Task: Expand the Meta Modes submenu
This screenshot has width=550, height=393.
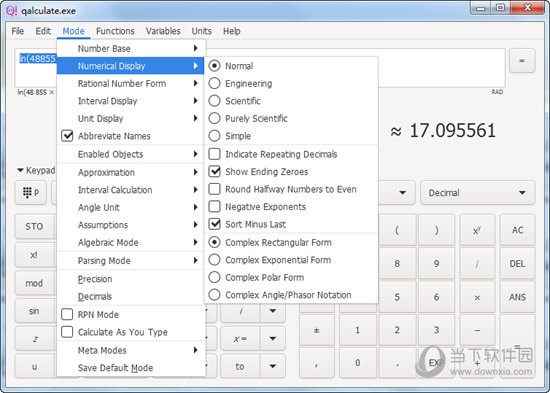Action: (x=130, y=350)
